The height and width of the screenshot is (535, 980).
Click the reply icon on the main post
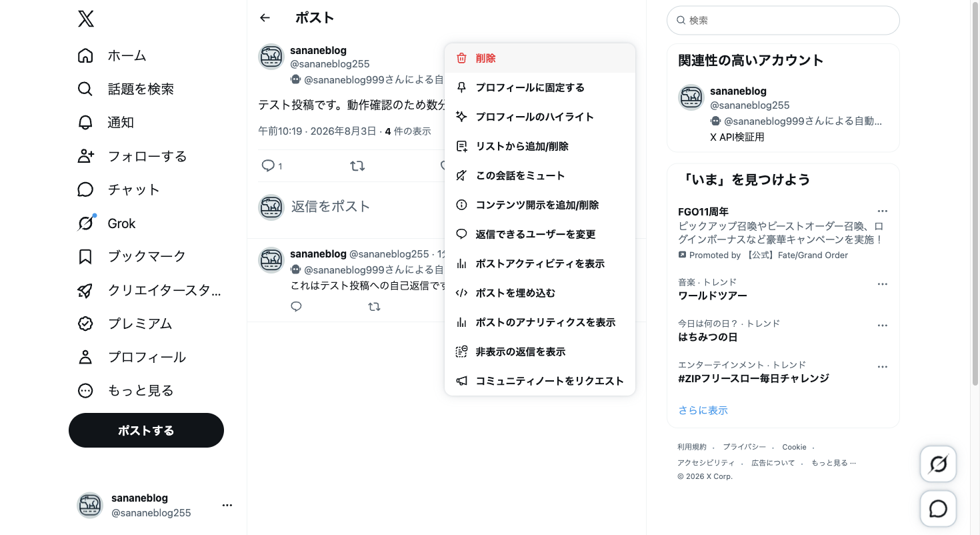point(269,165)
